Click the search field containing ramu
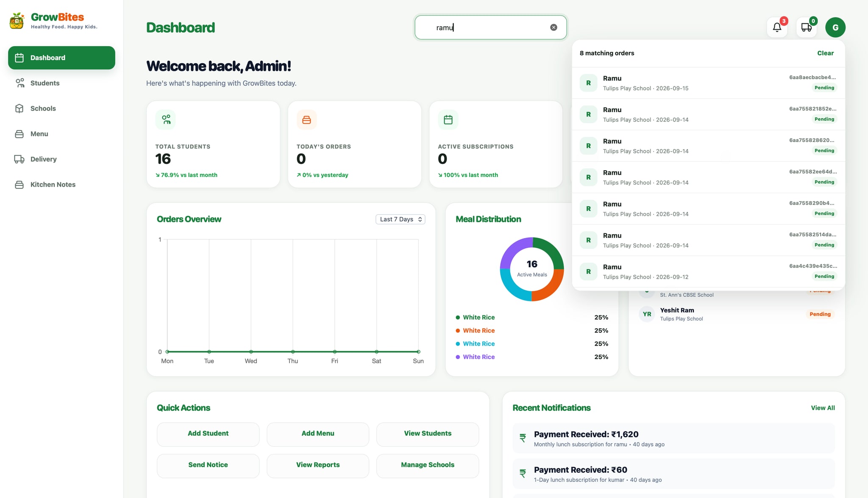Image resolution: width=868 pixels, height=498 pixels. click(x=490, y=28)
